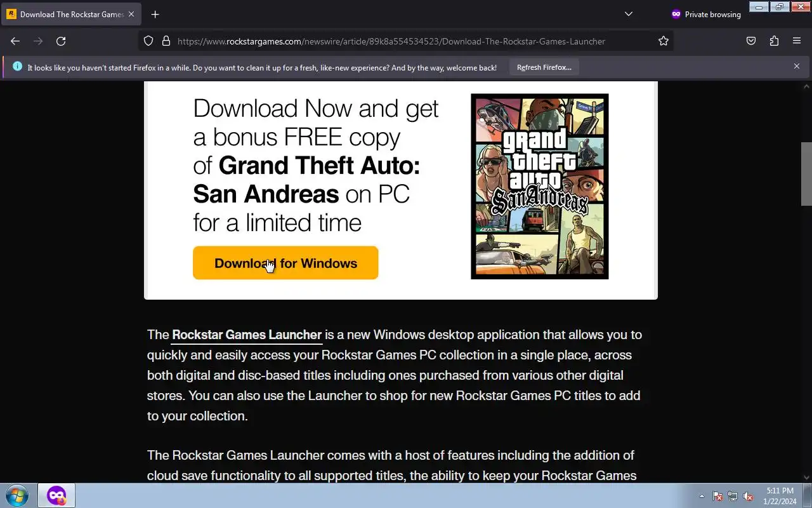The height and width of the screenshot is (508, 812).
Task: Click the URL address bar
Action: tap(406, 41)
